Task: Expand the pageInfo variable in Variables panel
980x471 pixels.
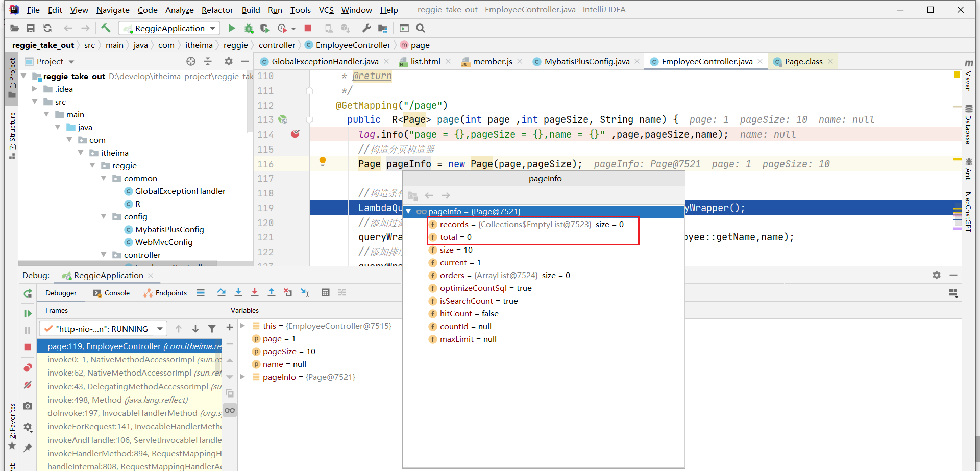Action: click(x=243, y=377)
